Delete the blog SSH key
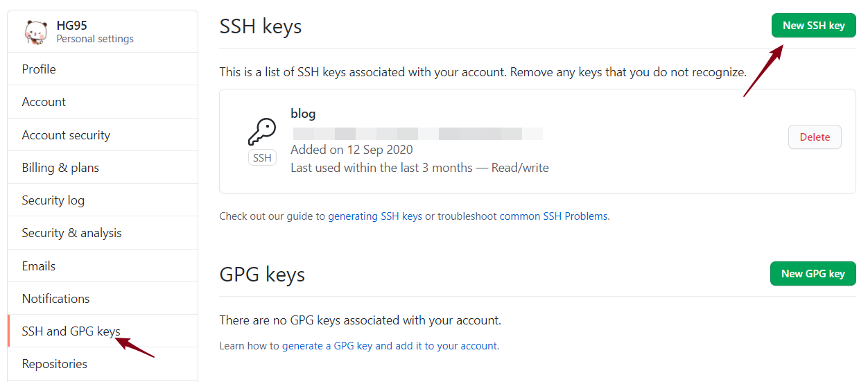The height and width of the screenshot is (382, 868). tap(815, 137)
